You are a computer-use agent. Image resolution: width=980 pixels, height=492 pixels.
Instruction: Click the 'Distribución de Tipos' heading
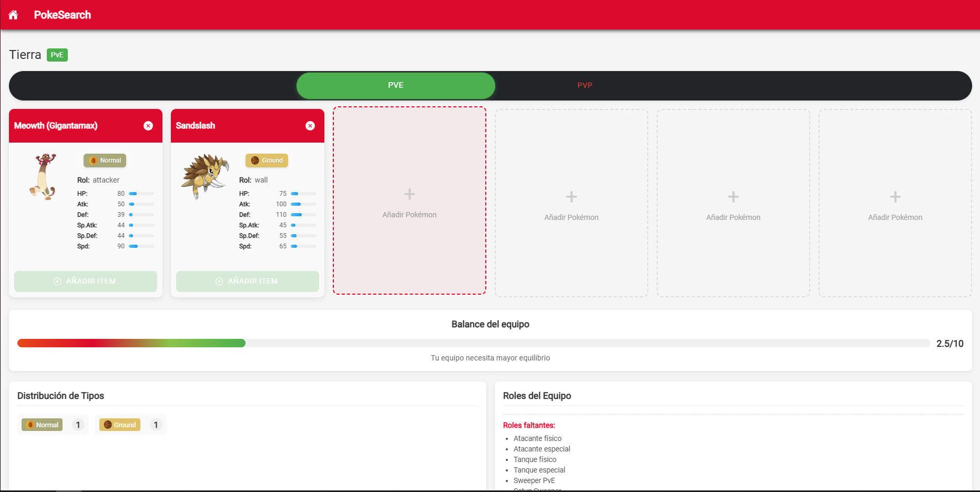coord(60,396)
